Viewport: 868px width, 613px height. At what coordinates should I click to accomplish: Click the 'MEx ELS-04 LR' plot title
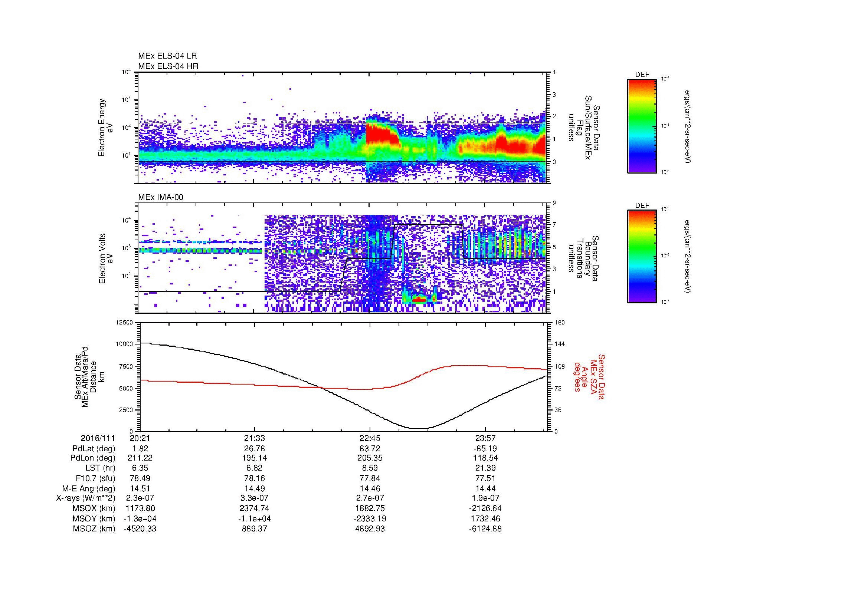(167, 56)
